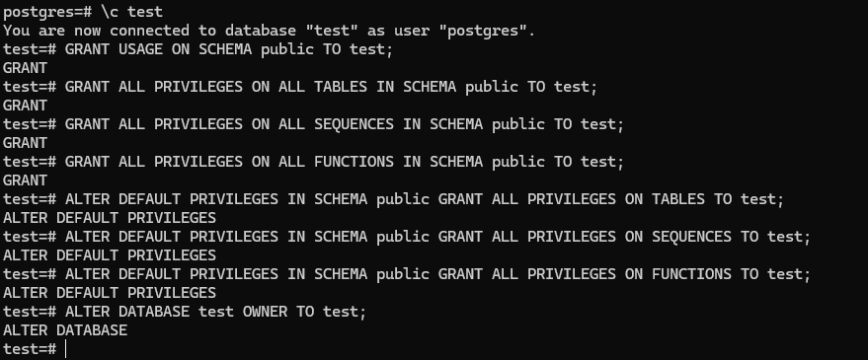
Task: Click the ALTER DEFAULT PRIVILEGES ON FUNCTIONS command
Action: [x=437, y=274]
